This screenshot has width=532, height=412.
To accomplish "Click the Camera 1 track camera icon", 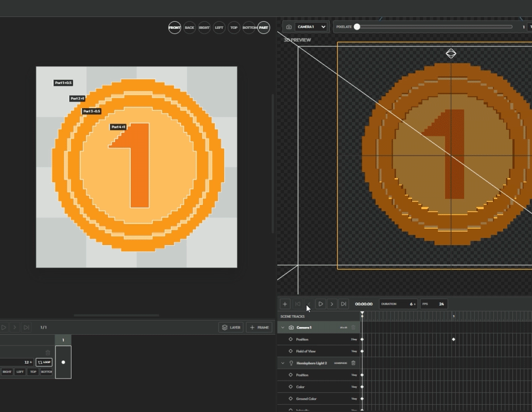I will coord(291,328).
